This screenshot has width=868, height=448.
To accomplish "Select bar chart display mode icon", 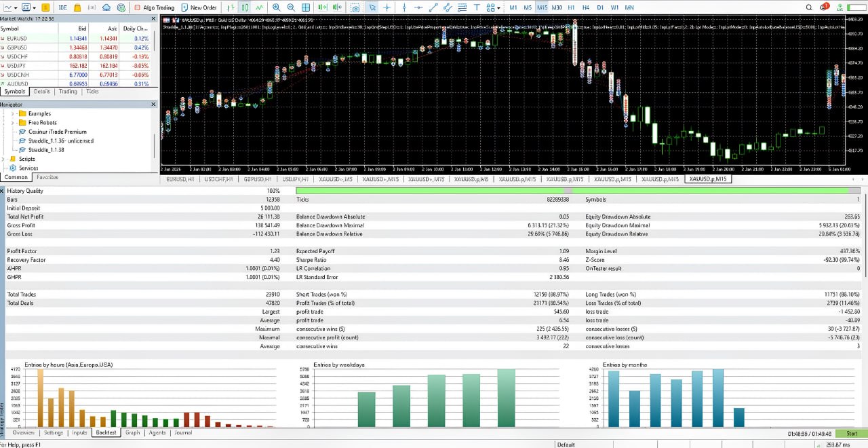I will pos(231,7).
